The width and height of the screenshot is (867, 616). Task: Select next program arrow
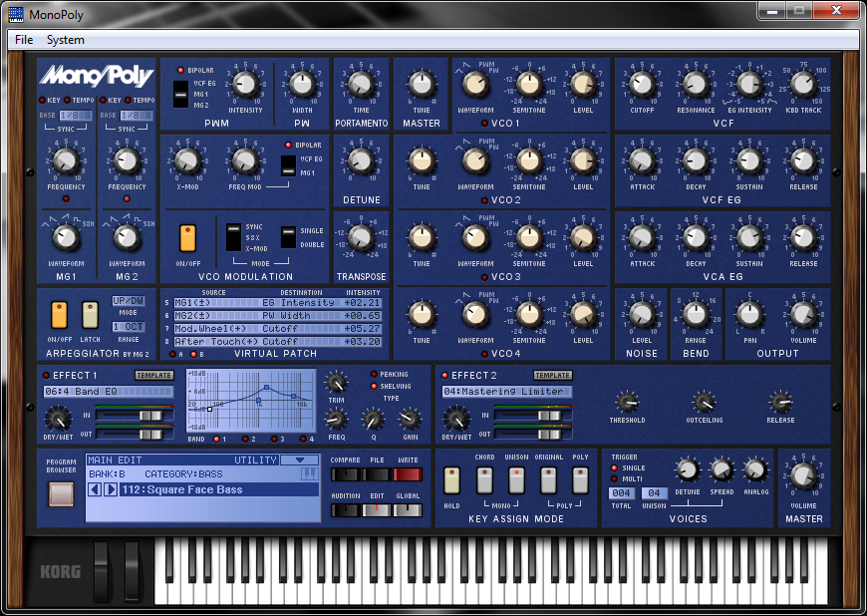[x=111, y=489]
